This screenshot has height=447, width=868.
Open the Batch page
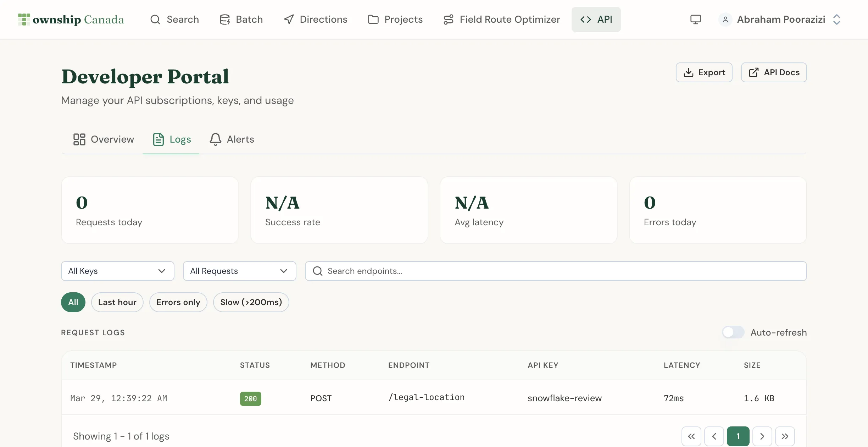pos(241,20)
